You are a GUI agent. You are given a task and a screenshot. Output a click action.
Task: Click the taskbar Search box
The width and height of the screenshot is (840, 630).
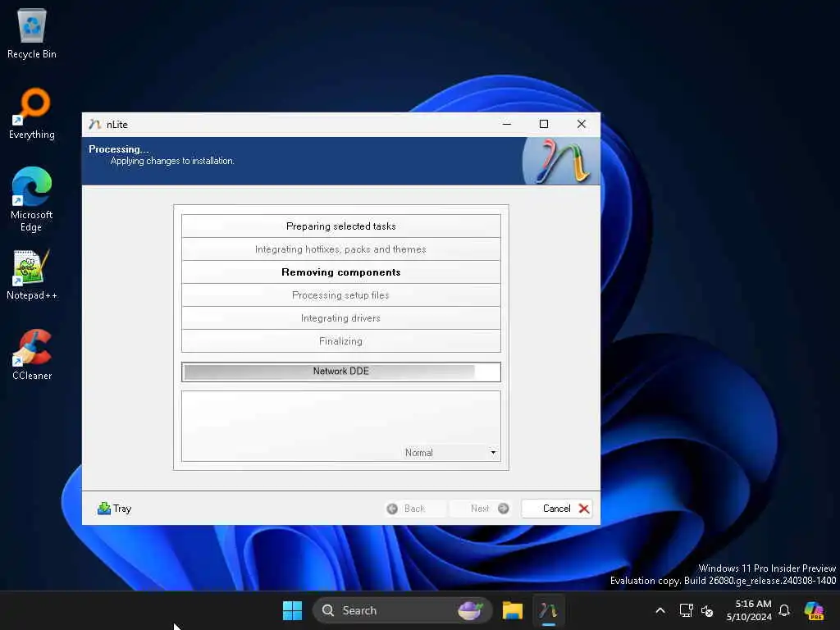point(402,610)
